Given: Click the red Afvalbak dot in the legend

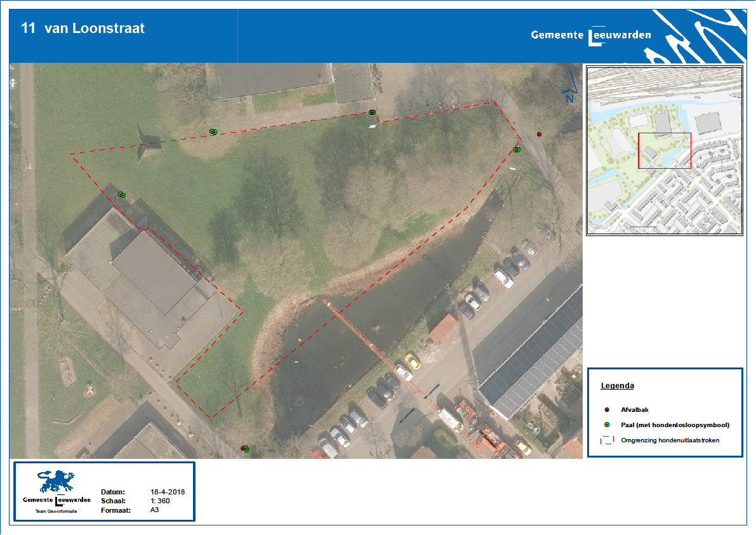Looking at the screenshot, I should 606,409.
